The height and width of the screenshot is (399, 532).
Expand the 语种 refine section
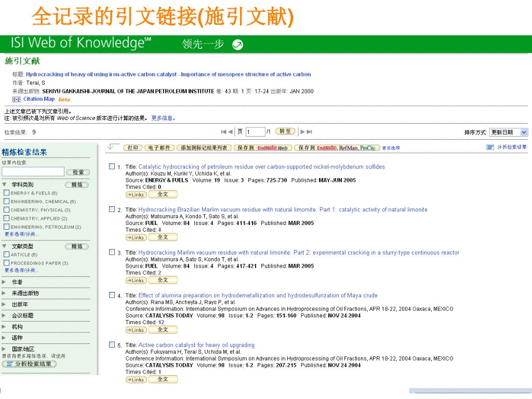coord(4,338)
